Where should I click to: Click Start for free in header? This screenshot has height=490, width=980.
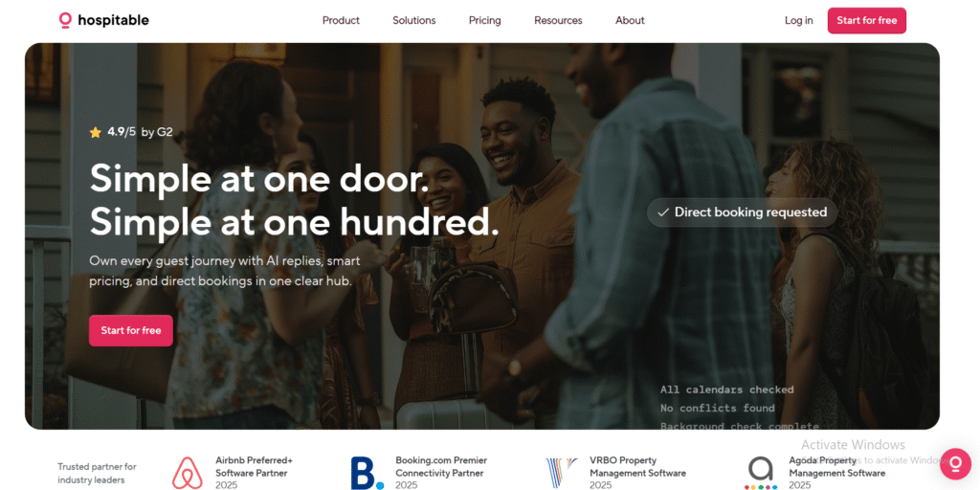(x=867, y=20)
